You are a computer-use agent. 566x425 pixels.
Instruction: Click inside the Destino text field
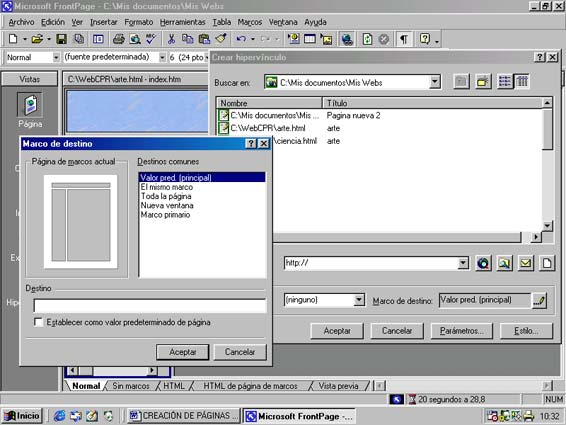point(149,305)
